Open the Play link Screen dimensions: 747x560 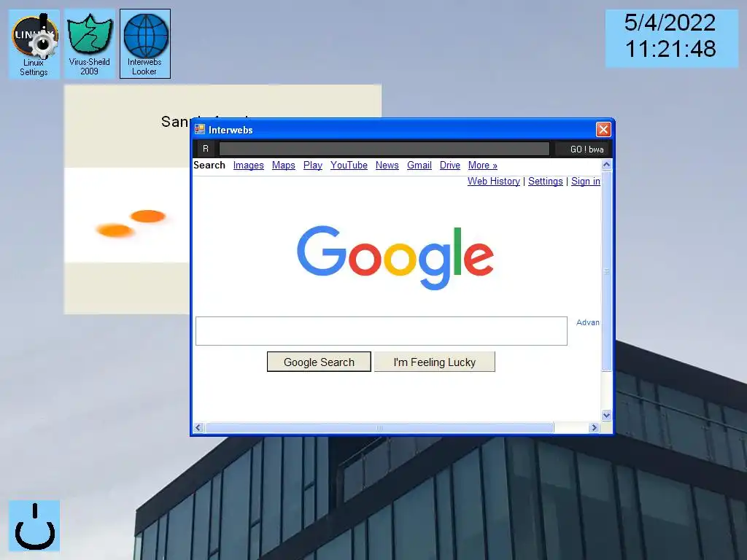pyautogui.click(x=312, y=166)
